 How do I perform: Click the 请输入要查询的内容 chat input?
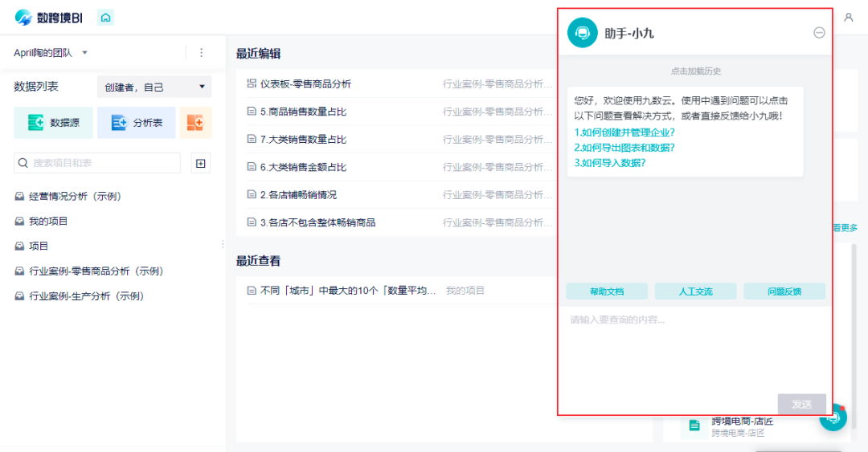point(694,348)
